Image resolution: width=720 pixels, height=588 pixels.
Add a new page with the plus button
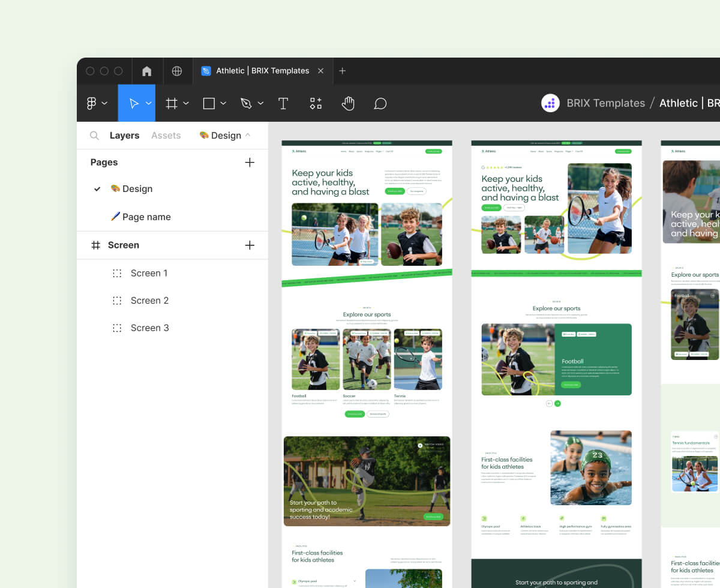250,162
